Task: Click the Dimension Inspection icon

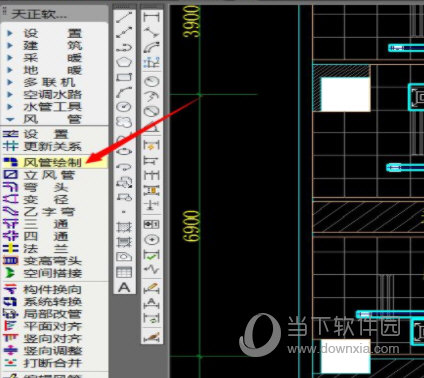Action: 152,255
